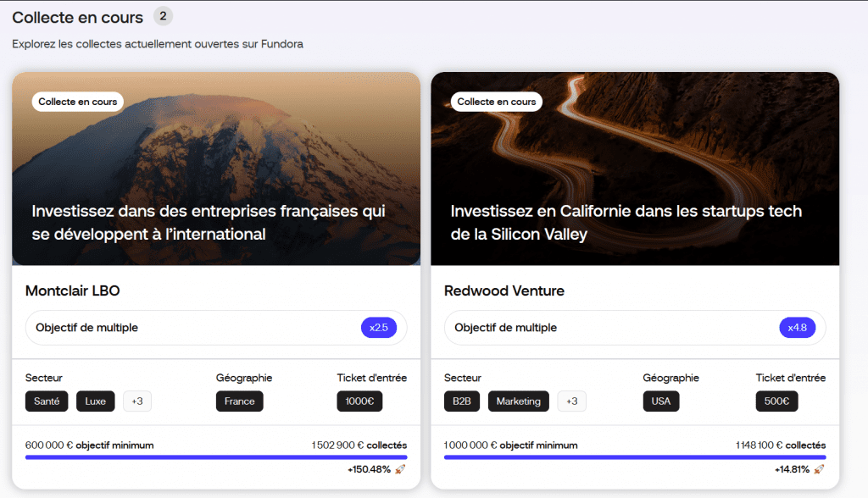Click the rocket icon under Montclair LBO progress

tap(401, 469)
